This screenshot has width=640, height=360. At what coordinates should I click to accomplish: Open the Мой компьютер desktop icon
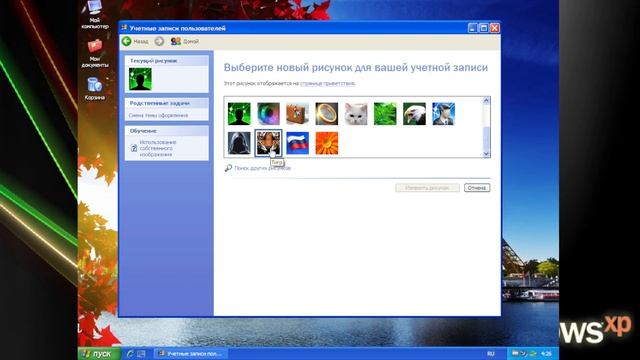[95, 14]
